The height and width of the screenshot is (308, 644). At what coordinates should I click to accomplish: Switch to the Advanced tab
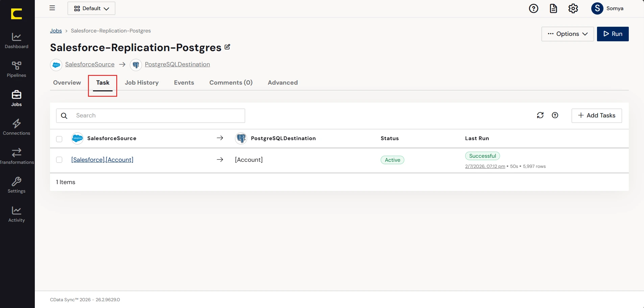coord(283,83)
